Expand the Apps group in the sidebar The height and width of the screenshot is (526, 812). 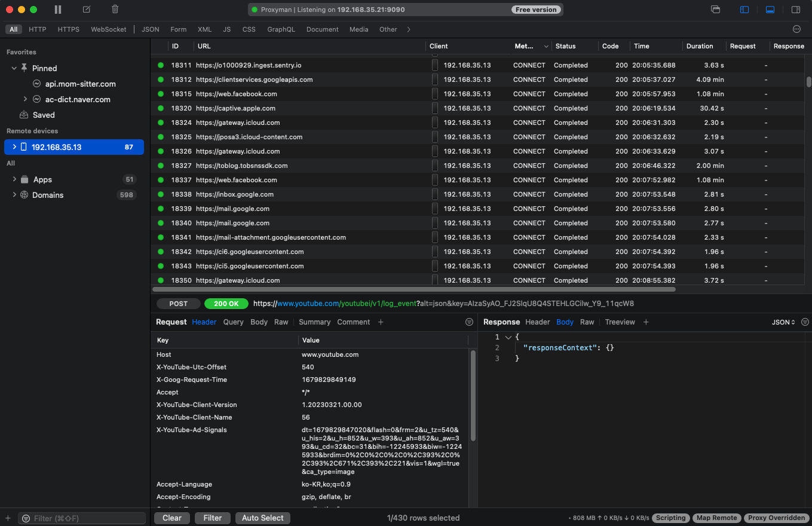(14, 179)
